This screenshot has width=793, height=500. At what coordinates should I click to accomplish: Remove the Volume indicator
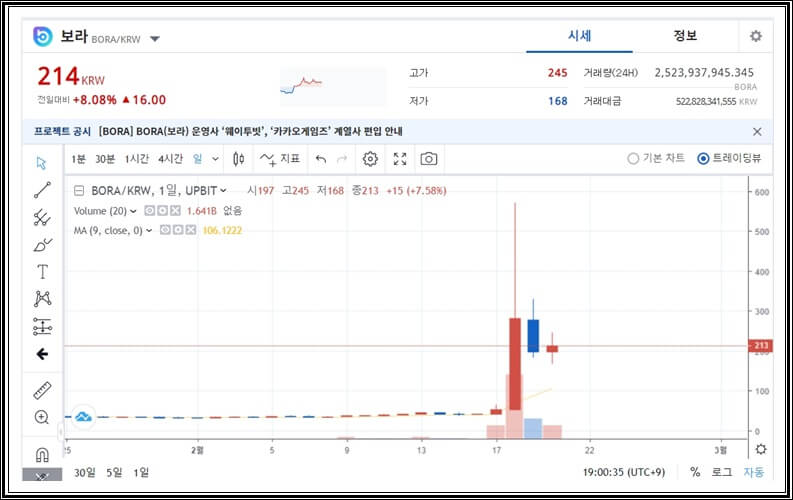click(x=175, y=210)
